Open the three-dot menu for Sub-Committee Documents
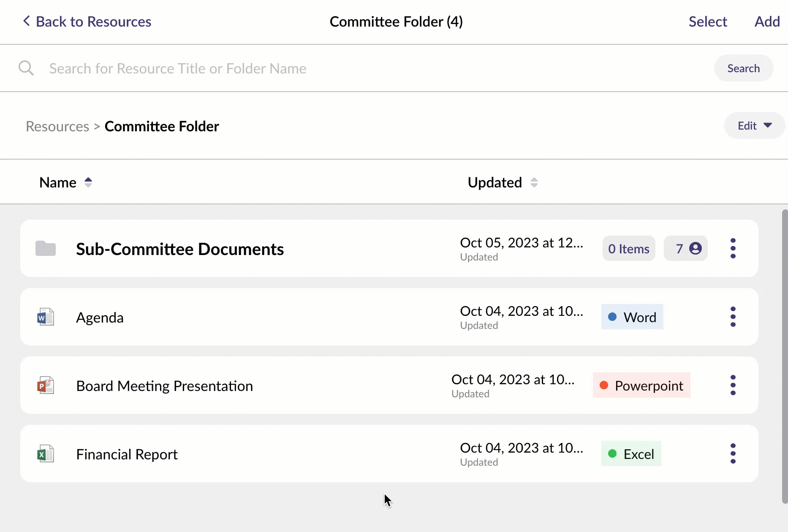The image size is (788, 532). pyautogui.click(x=733, y=248)
